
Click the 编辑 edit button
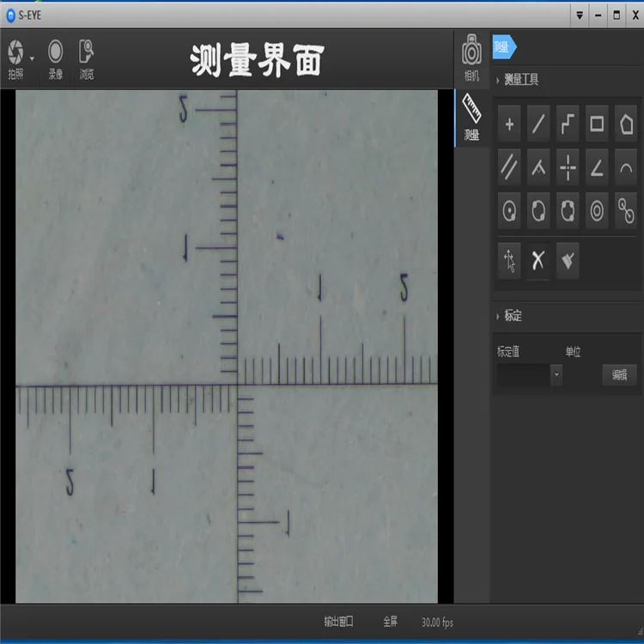point(619,374)
